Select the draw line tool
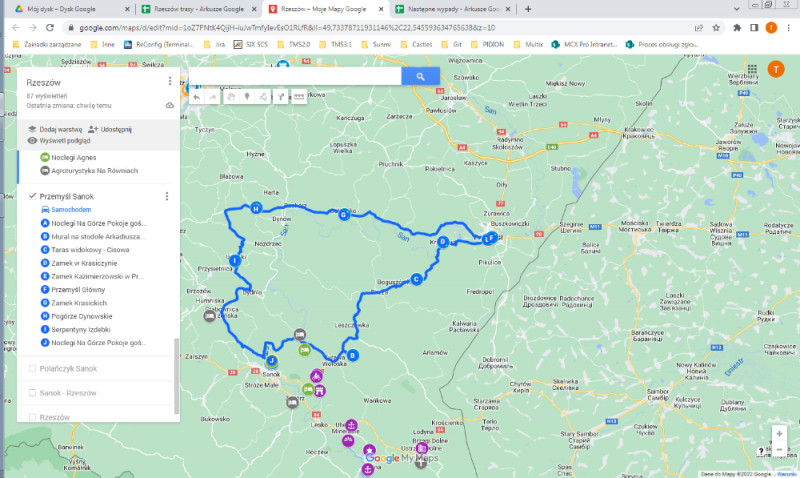This screenshot has width=800, height=478. coord(265,97)
